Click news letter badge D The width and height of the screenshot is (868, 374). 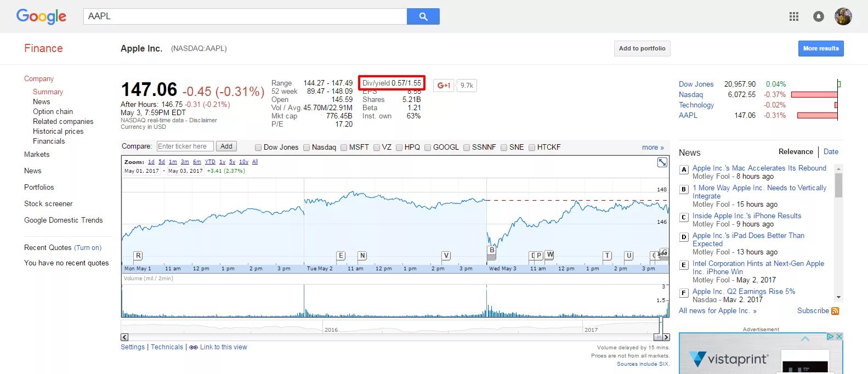coord(684,237)
